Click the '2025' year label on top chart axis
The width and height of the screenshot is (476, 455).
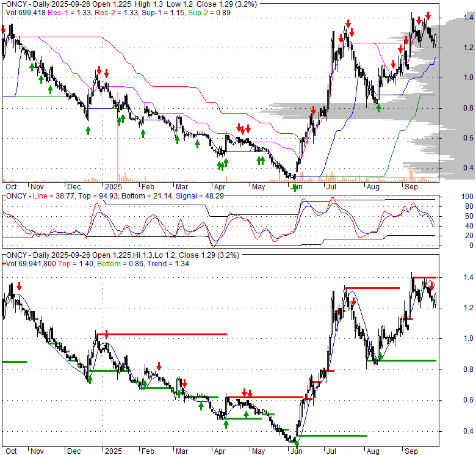114,187
